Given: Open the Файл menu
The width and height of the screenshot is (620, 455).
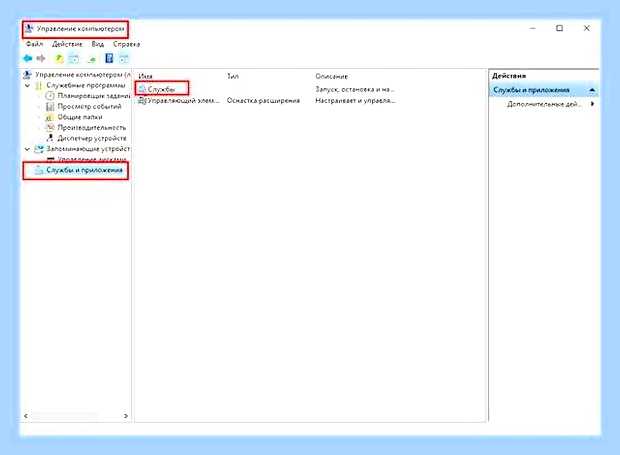Looking at the screenshot, I should (34, 44).
